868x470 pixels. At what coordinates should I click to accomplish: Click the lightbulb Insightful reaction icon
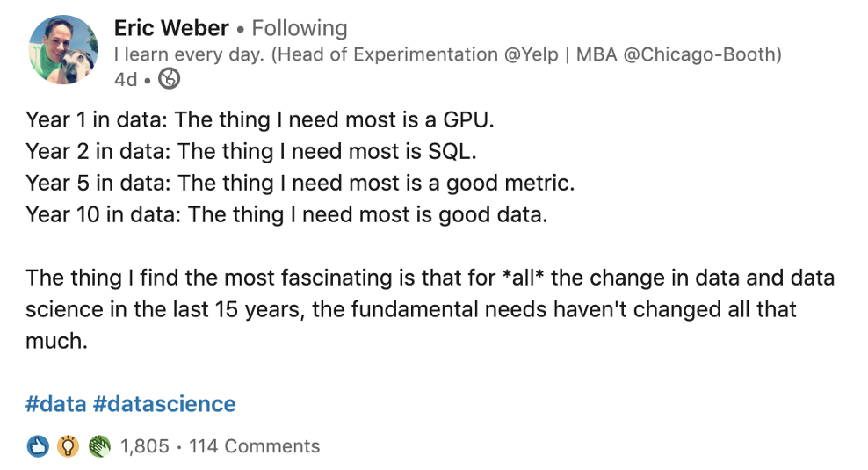68,446
